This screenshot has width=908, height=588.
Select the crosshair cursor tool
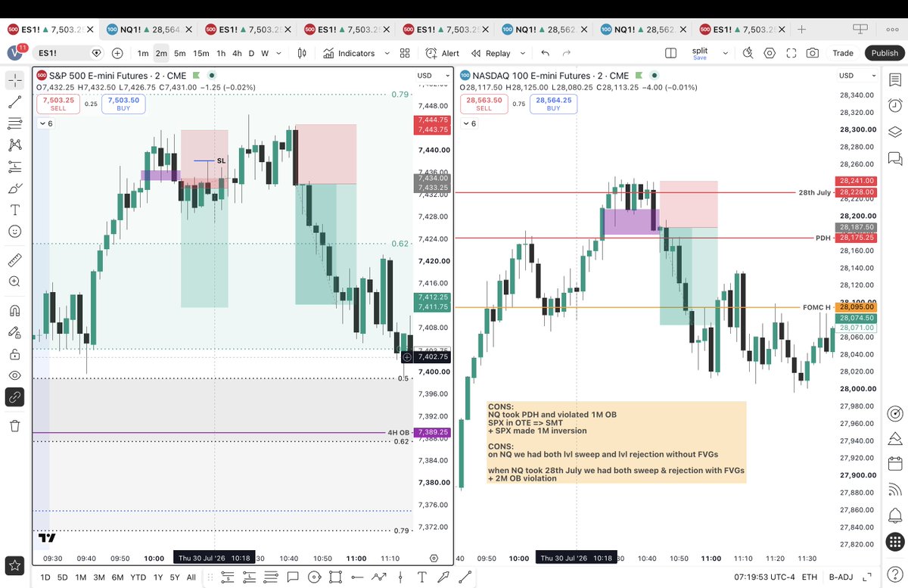point(15,80)
